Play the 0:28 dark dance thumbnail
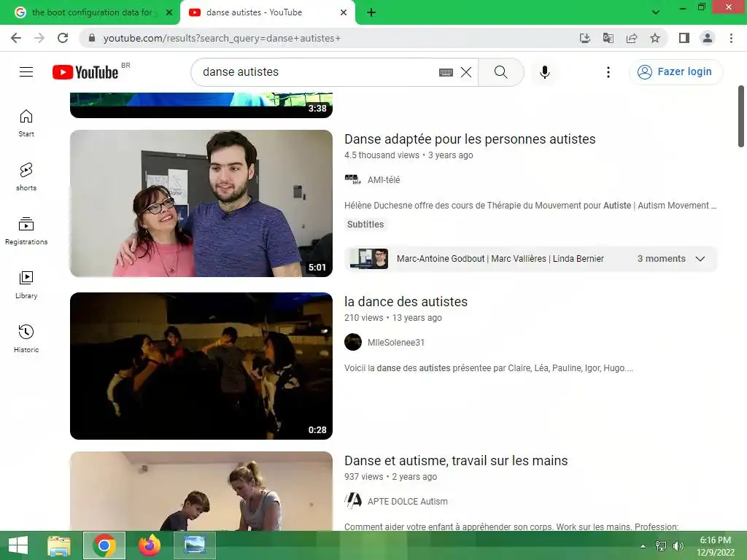Viewport: 747px width, 560px height. (x=201, y=366)
